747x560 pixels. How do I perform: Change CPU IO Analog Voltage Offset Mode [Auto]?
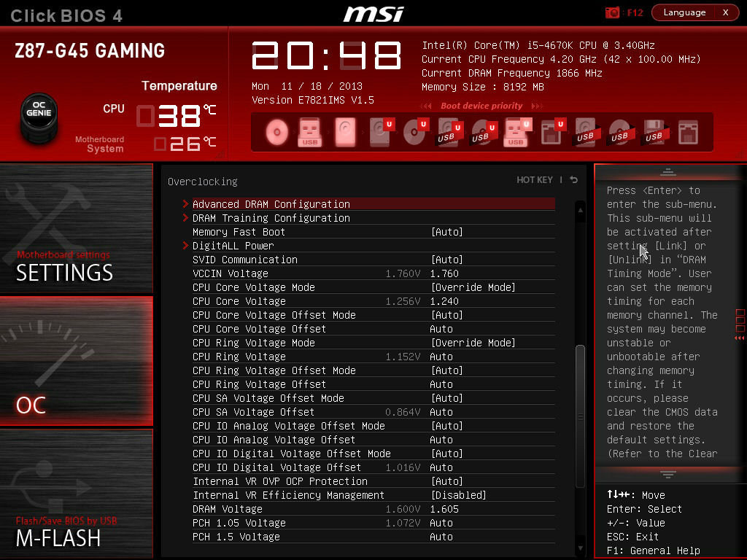[447, 426]
